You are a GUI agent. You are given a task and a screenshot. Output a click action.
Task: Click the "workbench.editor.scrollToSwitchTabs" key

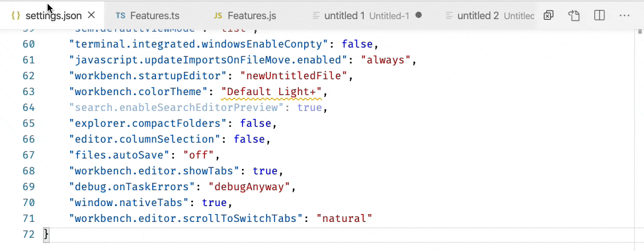[x=186, y=219]
